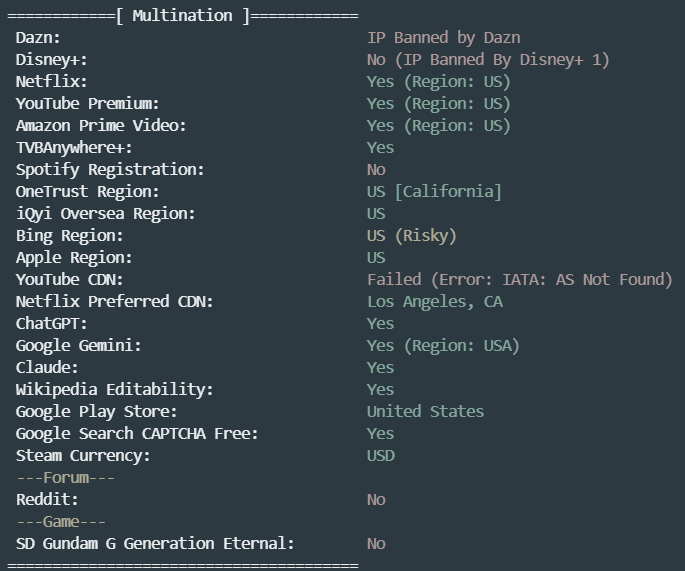
Task: Select Google Gemini Region USA result
Action: pos(443,346)
